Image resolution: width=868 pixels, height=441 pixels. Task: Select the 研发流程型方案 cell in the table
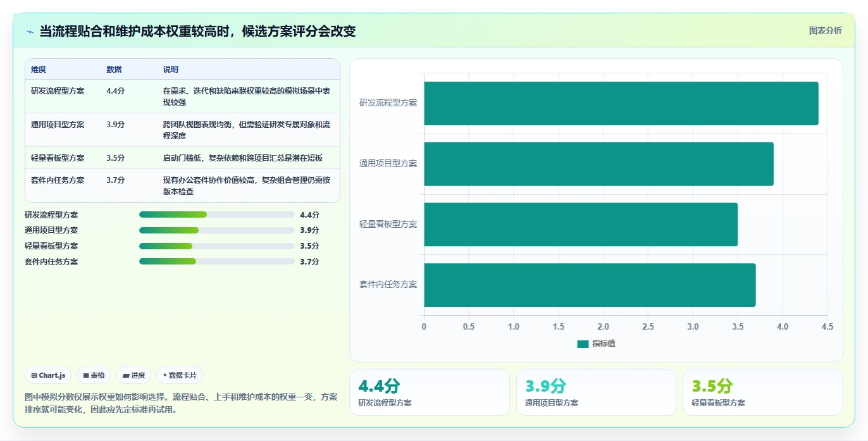[58, 91]
